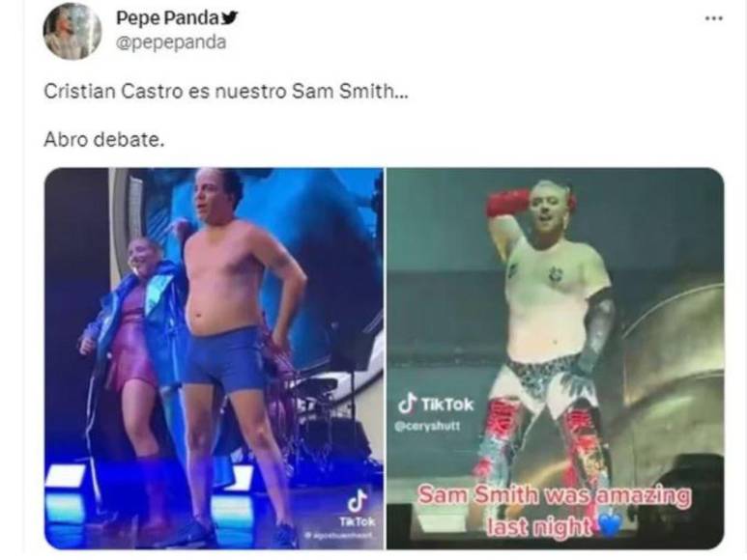Image resolution: width=747 pixels, height=560 pixels.
Task: Open the three-dot more options menu
Action: click(x=713, y=18)
